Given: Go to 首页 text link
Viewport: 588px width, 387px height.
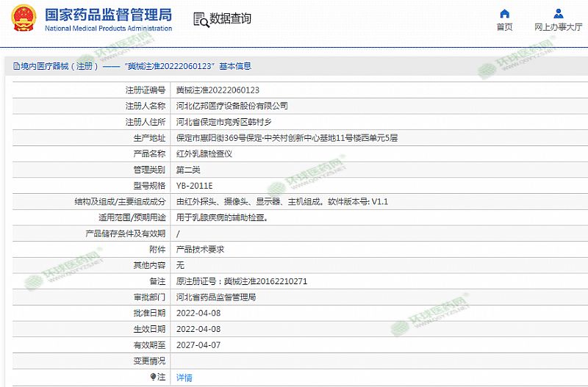Looking at the screenshot, I should click(x=504, y=27).
